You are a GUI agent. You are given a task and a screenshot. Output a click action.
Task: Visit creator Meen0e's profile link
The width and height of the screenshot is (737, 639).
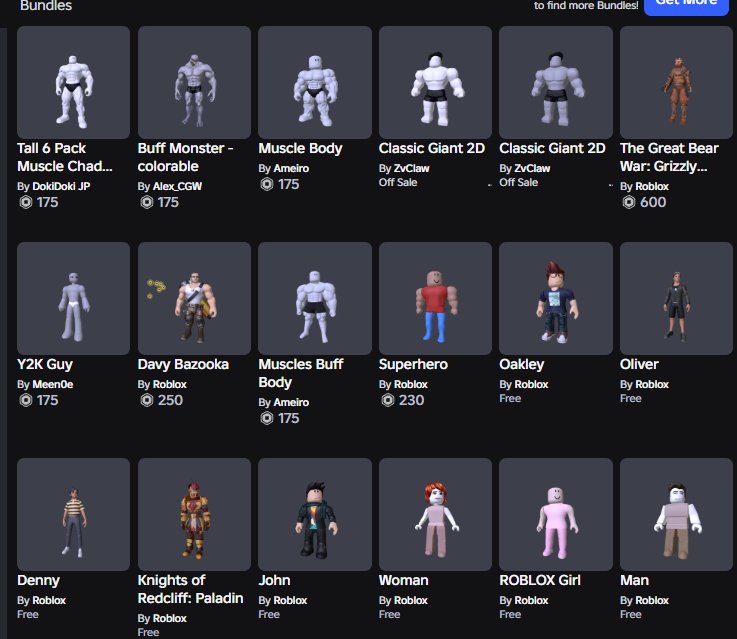(53, 384)
